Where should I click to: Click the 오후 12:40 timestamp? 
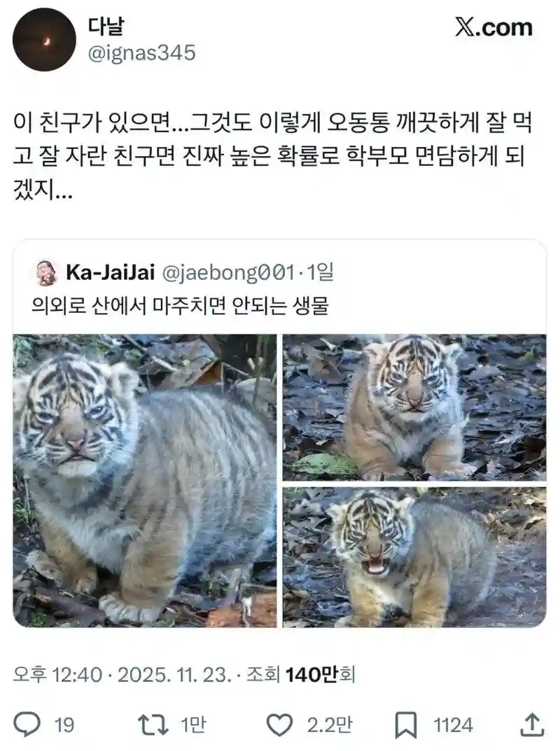point(58,675)
